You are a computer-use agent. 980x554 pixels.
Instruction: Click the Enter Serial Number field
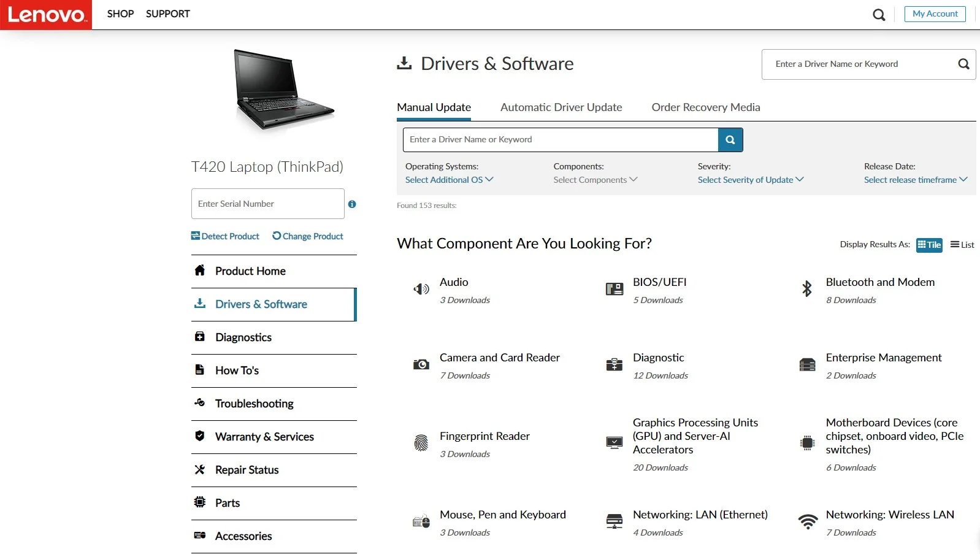tap(268, 204)
